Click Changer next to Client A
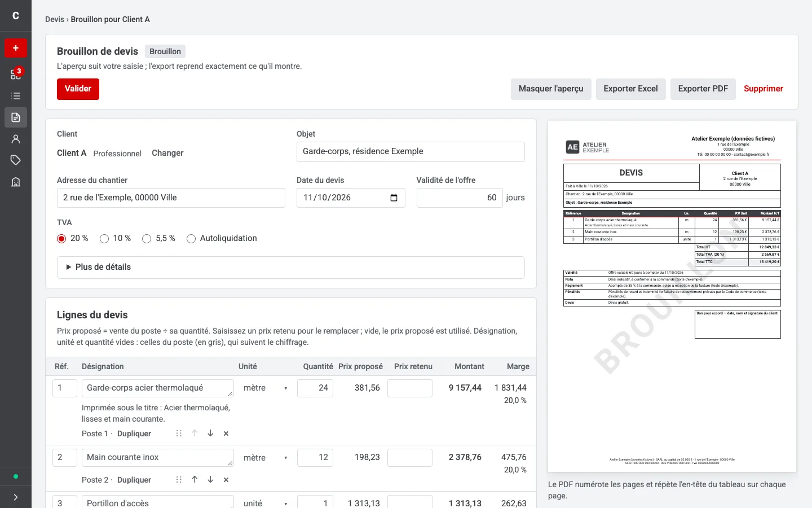The height and width of the screenshot is (508, 812). pos(167,153)
